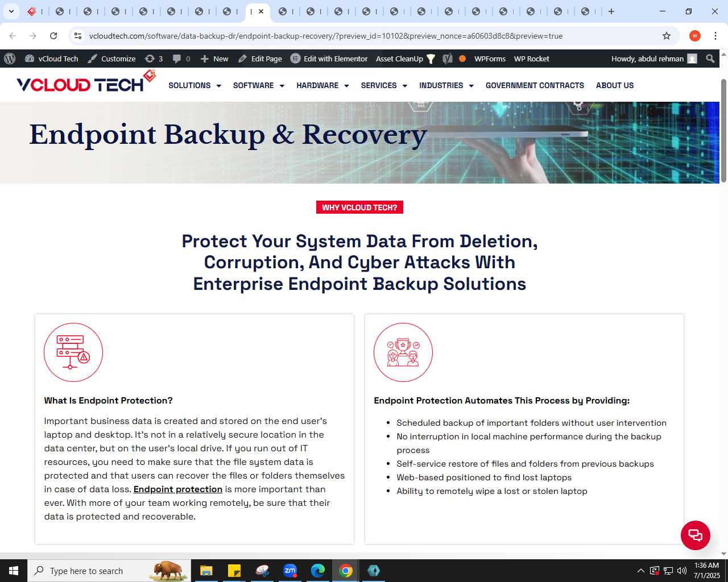Open the red live chat button
Viewport: 728px width, 582px height.
[696, 535]
